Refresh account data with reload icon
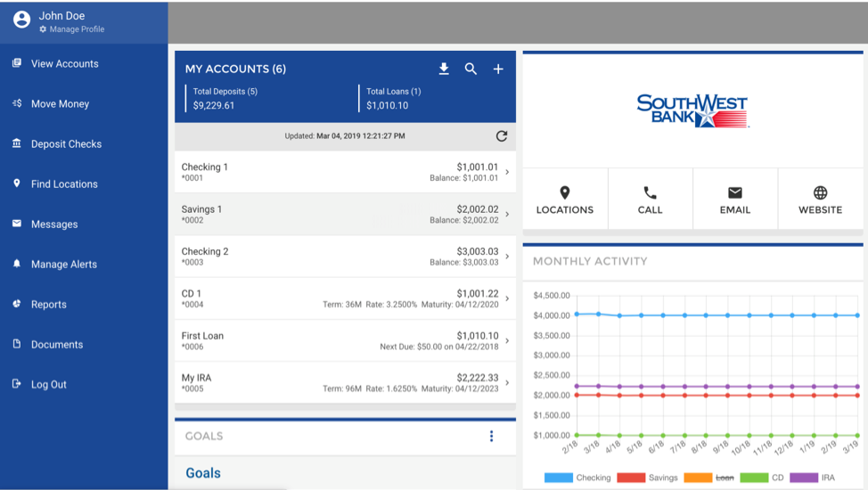 coord(502,136)
